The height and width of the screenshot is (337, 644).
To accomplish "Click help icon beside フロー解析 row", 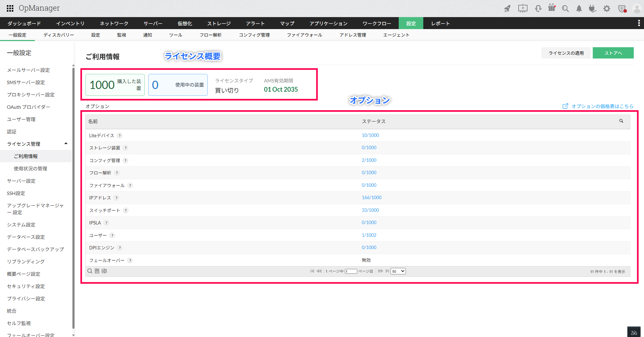I will [117, 173].
